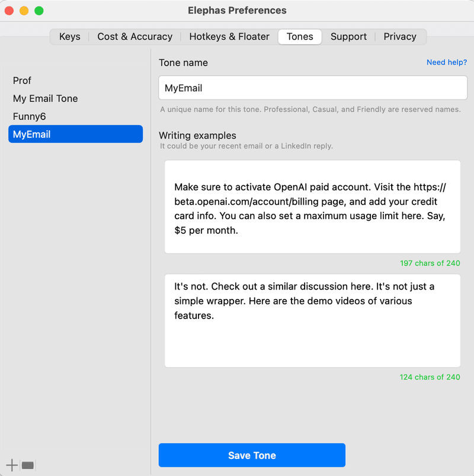Click inside the first writing example box

pos(312,207)
